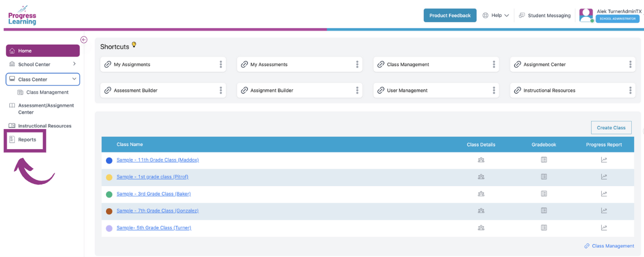This screenshot has width=644, height=257.
Task: Open class details for 11th Grade Class (Maddox)
Action: point(481,160)
